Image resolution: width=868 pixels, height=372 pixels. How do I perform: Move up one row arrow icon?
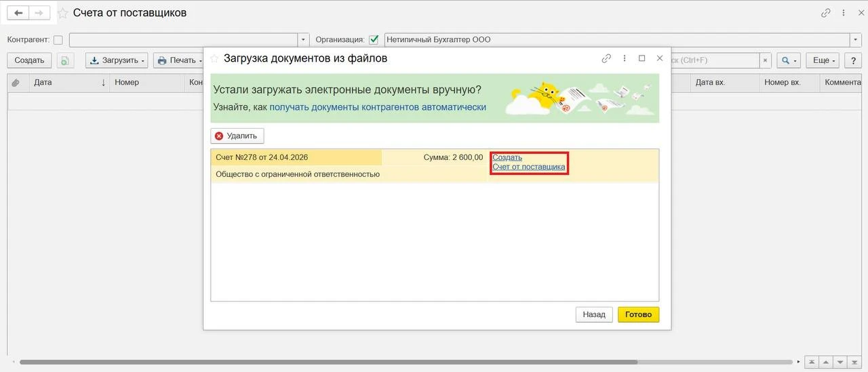pyautogui.click(x=827, y=362)
